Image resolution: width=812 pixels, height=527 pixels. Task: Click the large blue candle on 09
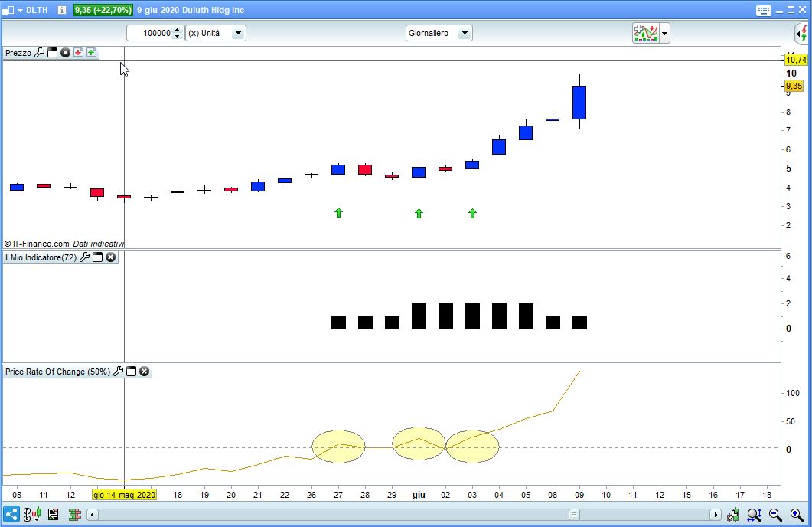pyautogui.click(x=579, y=103)
